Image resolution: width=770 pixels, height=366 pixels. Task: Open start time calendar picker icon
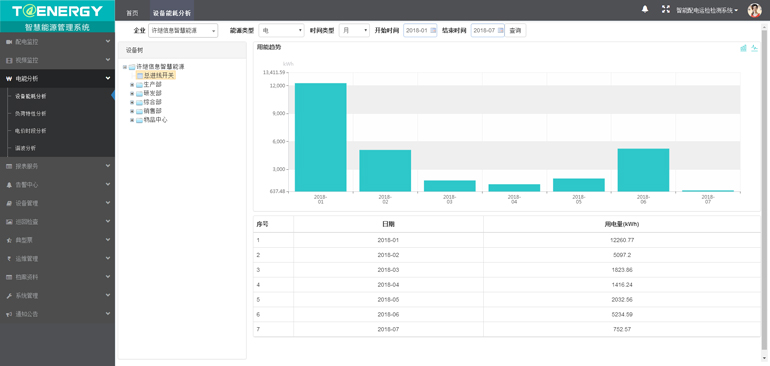[x=433, y=30]
